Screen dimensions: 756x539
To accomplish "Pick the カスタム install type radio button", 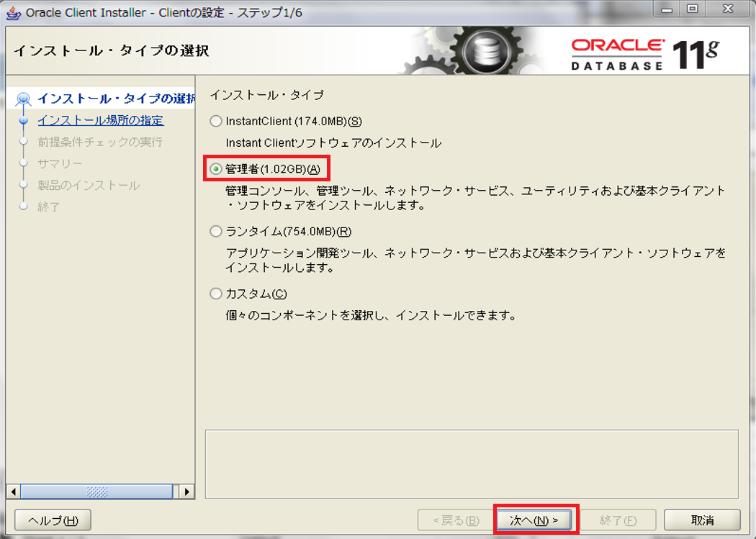I will (215, 294).
